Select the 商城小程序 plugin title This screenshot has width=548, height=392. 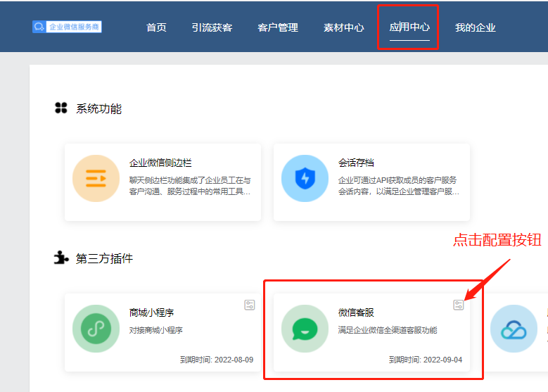(x=151, y=312)
